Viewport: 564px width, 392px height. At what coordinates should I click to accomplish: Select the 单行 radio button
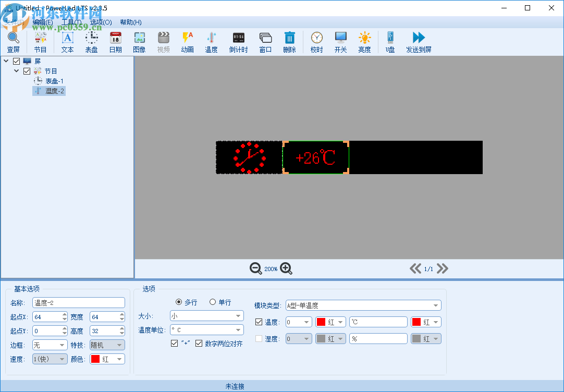(213, 301)
